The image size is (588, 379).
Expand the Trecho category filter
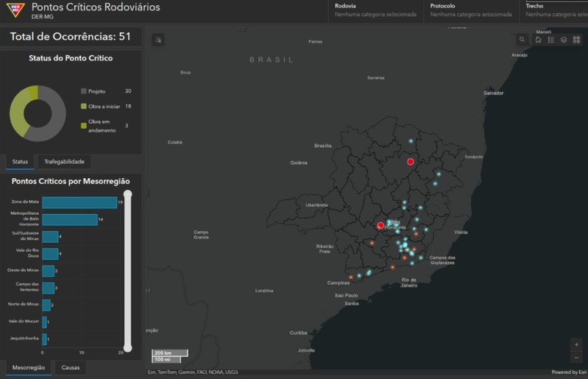554,10
